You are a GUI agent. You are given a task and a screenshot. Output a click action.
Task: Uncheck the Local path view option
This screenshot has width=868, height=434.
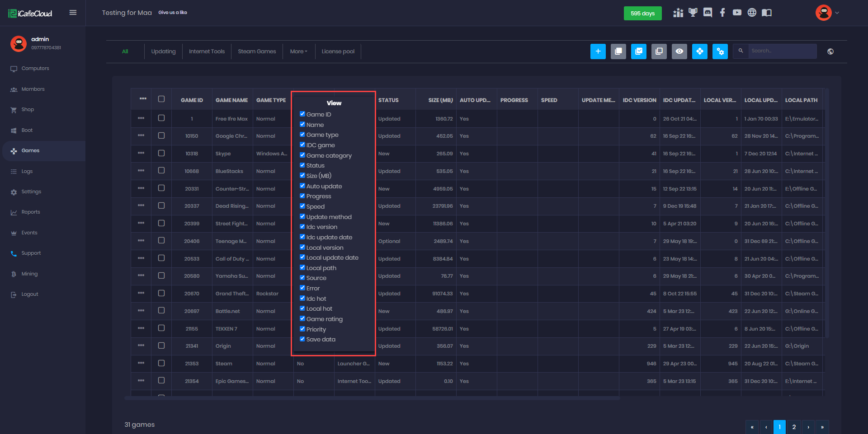302,267
